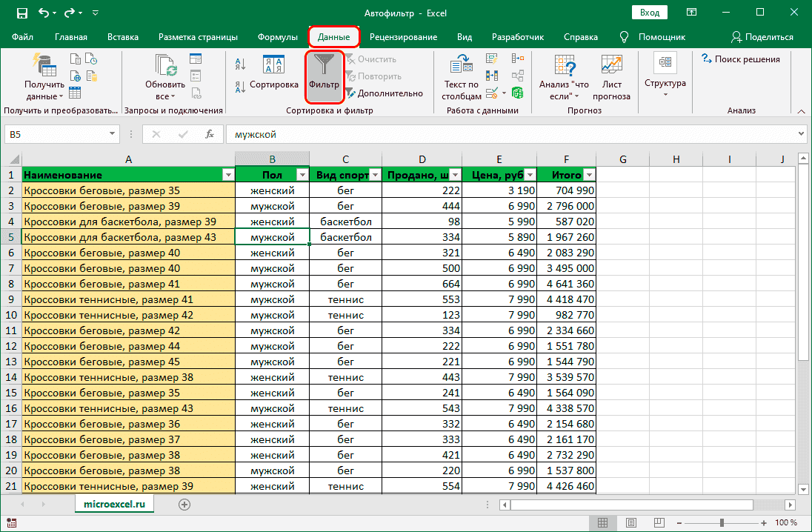Click the Save floppy disk icon
812x532 pixels.
click(x=21, y=13)
